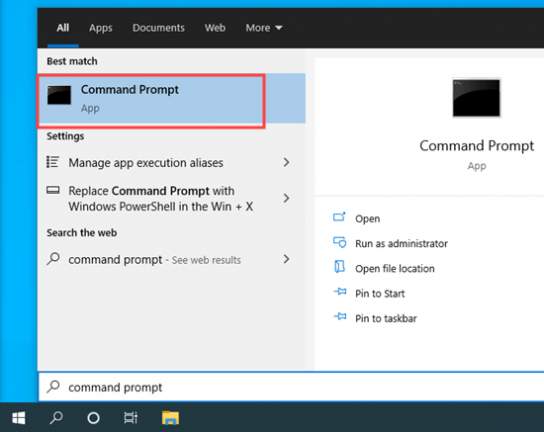Viewport: 544px width, 432px height.
Task: Select the Command Prompt best match result
Action: point(171,99)
